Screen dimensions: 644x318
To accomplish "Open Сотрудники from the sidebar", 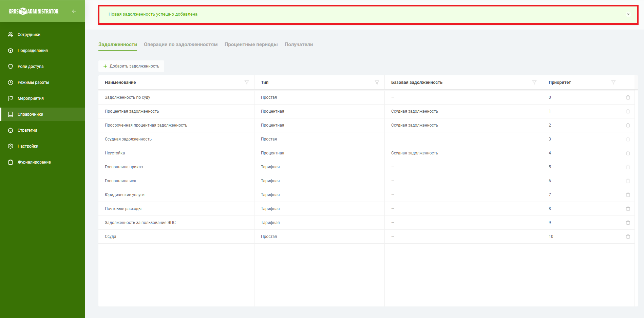I will click(x=42, y=35).
